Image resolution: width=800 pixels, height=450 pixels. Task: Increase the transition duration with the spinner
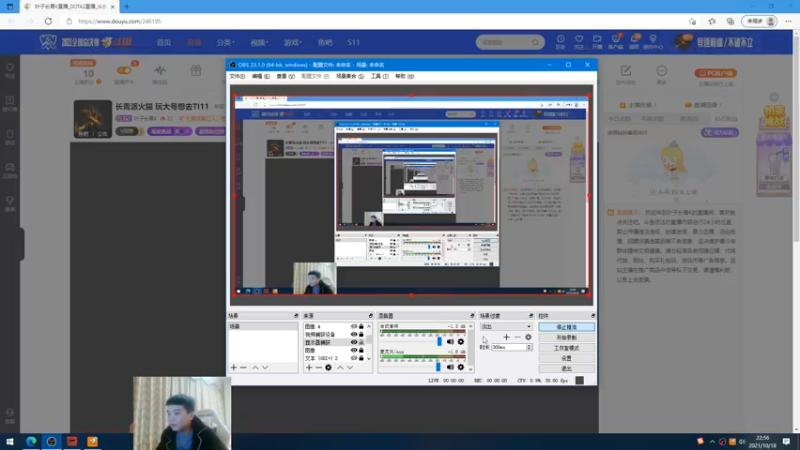click(529, 345)
